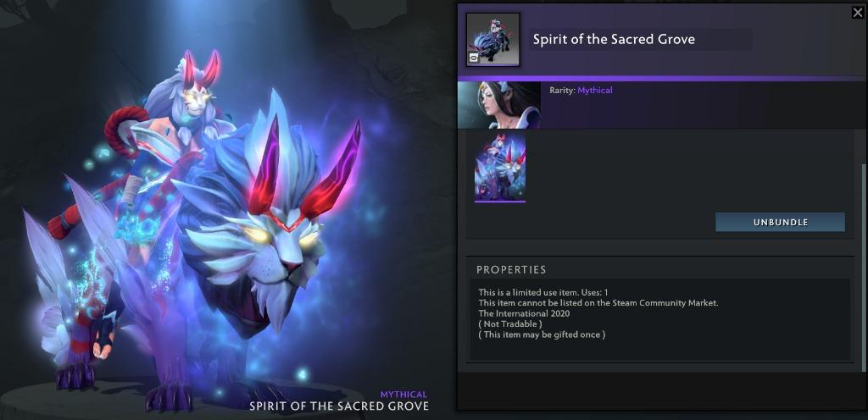Click the PROPERTIES section header
This screenshot has width=868, height=420.
point(511,269)
